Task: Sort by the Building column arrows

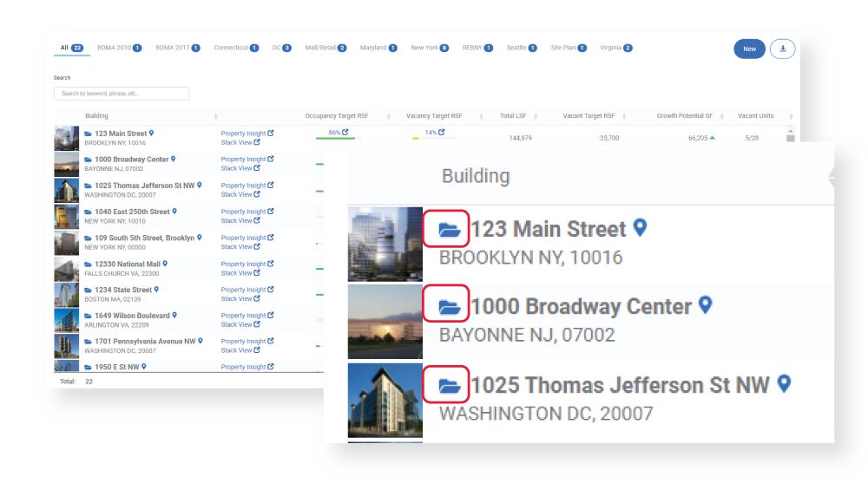Action: pyautogui.click(x=216, y=116)
